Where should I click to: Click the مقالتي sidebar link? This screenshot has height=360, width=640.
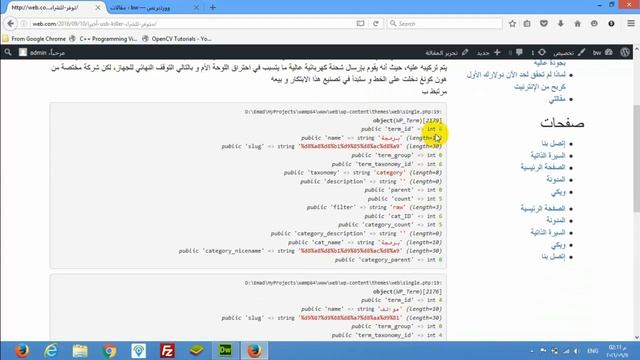click(557, 99)
